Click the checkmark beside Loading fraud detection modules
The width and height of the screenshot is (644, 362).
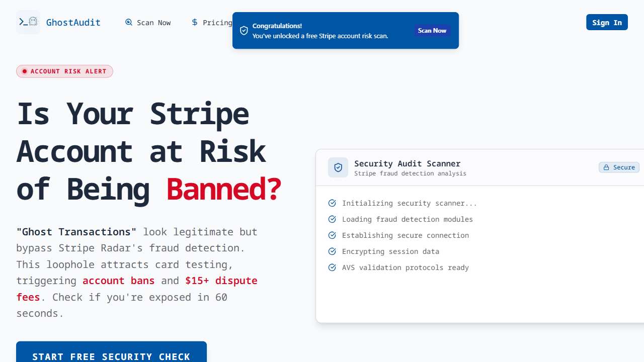[332, 219]
